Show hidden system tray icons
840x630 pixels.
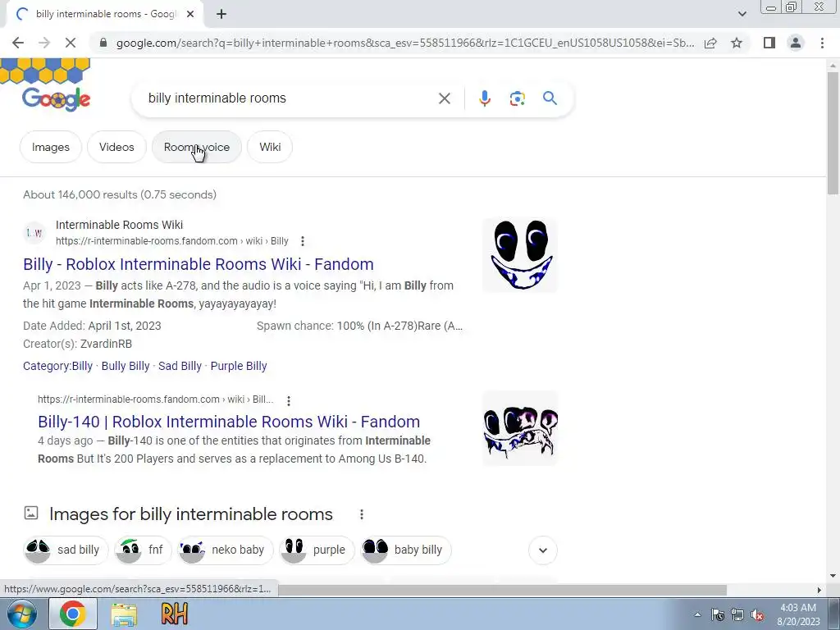[x=697, y=614]
